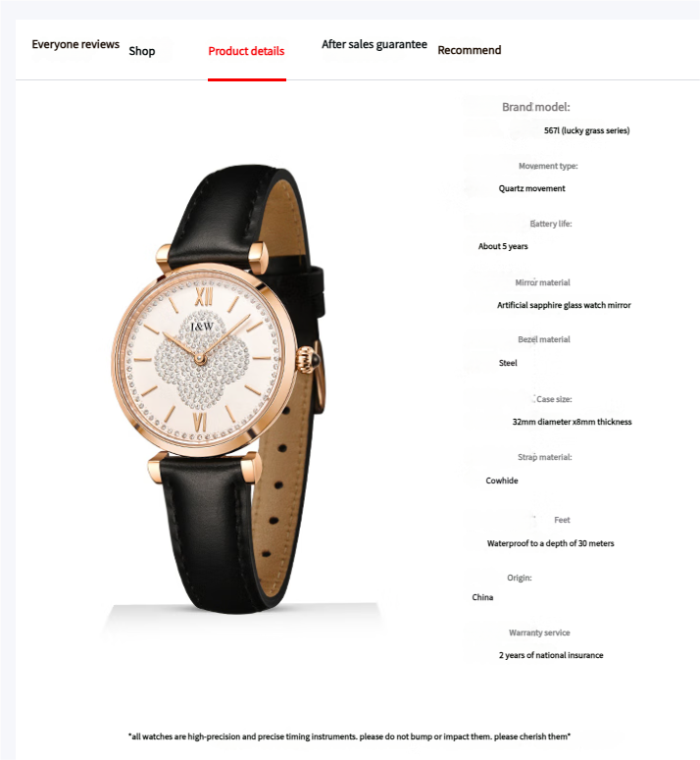700x760 pixels.
Task: Click the I&W logo on watch dial
Action: point(202,327)
